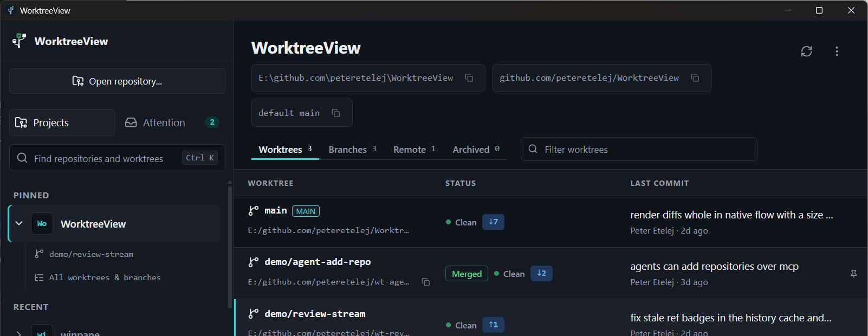868x336 pixels.
Task: Open the Remote tab
Action: [x=414, y=150]
